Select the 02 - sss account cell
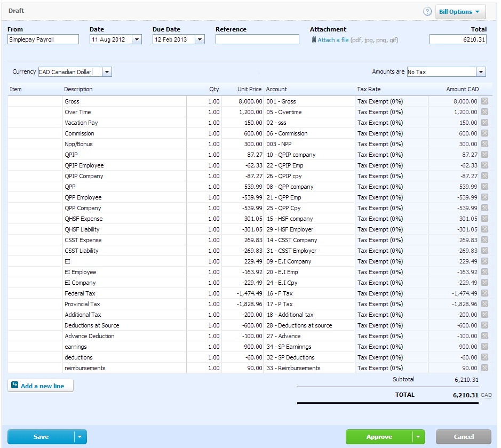 click(309, 123)
